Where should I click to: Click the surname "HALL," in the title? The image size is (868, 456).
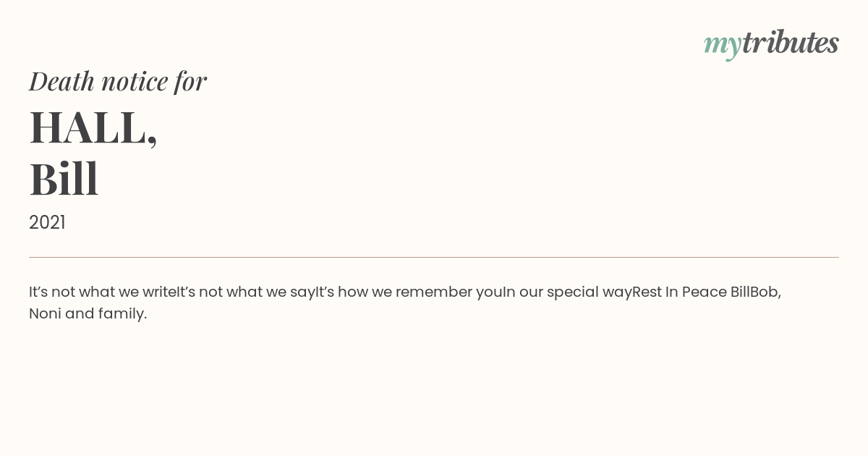click(x=93, y=127)
